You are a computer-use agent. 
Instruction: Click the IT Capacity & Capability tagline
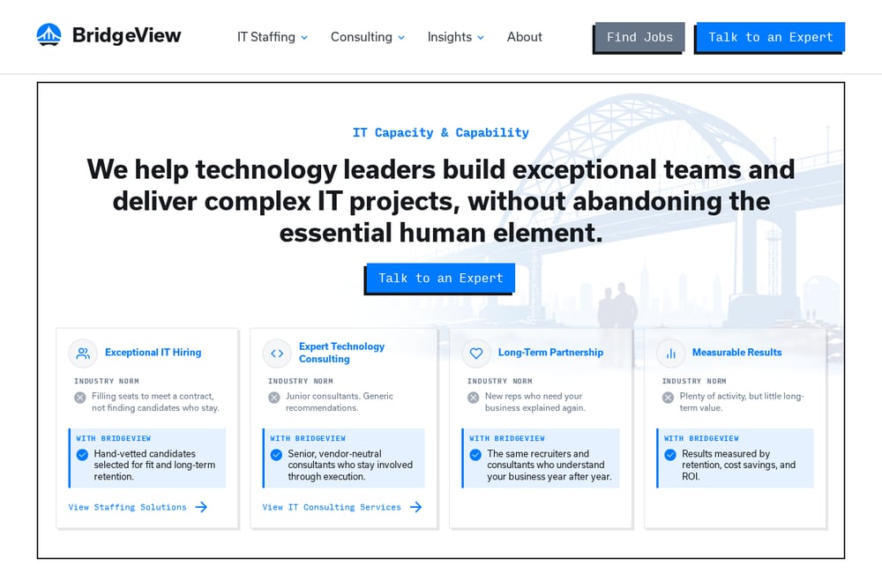[x=440, y=132]
